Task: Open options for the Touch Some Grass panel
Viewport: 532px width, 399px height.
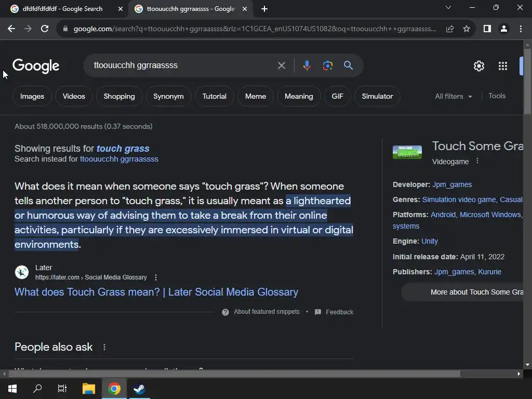Action: [477, 161]
